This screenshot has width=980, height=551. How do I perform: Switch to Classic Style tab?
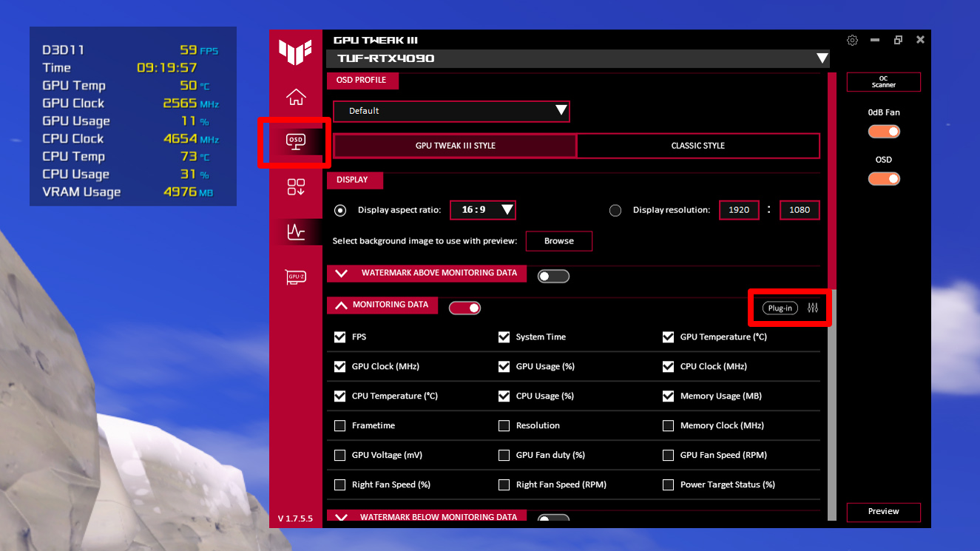pos(697,146)
